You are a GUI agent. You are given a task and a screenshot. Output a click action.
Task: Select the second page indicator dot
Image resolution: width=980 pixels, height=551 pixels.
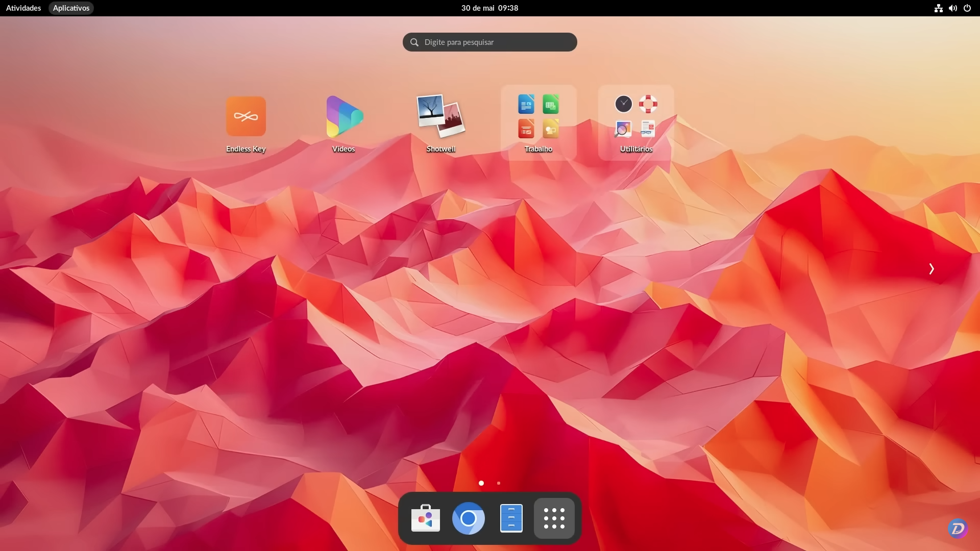click(498, 483)
